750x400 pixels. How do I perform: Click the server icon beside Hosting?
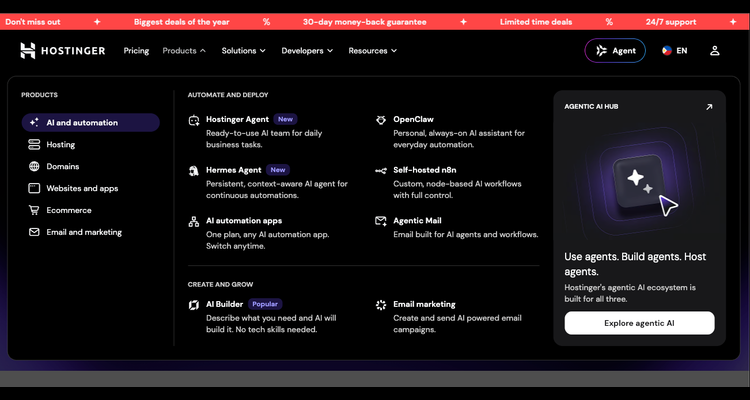tap(34, 144)
